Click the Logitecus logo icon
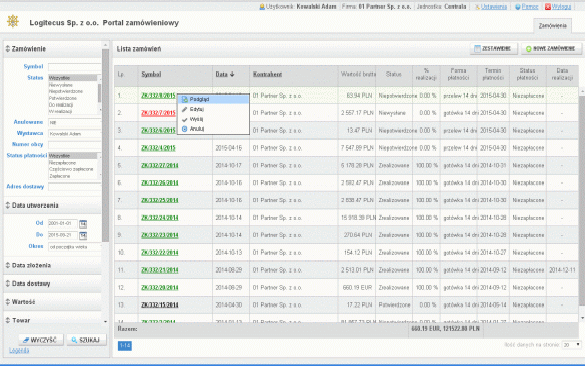The image size is (585, 366). tap(13, 21)
